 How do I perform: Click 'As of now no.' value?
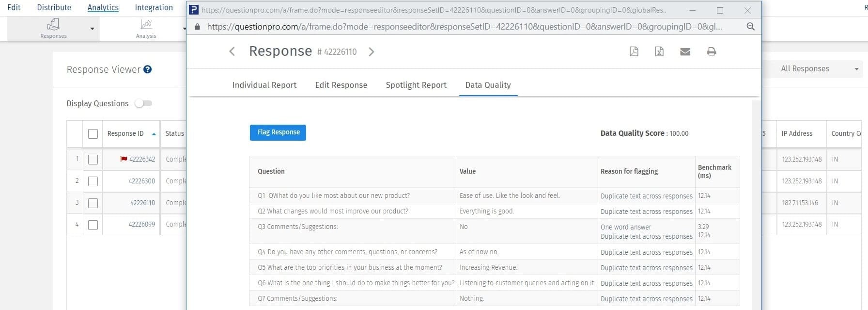(x=479, y=252)
